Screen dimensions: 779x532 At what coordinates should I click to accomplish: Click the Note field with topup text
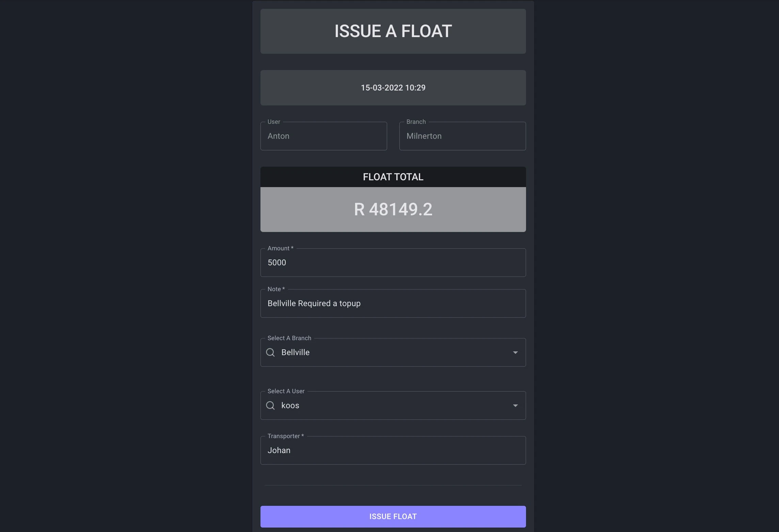coord(393,303)
